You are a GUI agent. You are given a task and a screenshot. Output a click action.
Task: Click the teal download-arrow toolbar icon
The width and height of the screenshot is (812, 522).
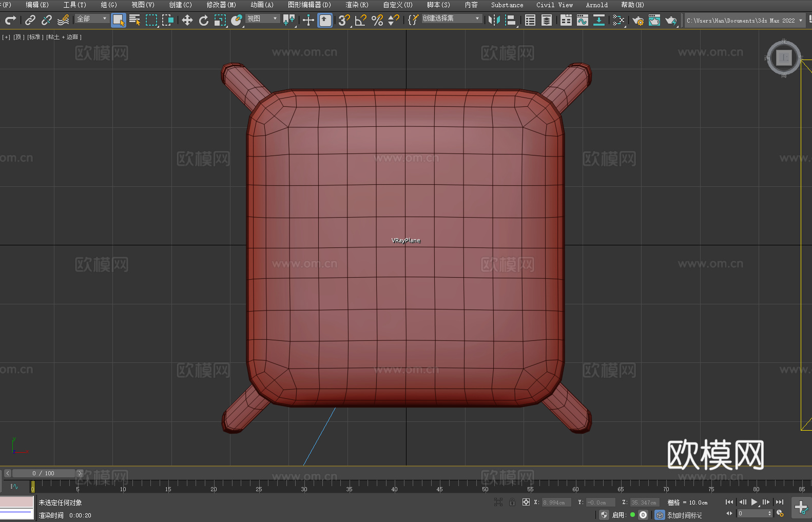click(599, 20)
